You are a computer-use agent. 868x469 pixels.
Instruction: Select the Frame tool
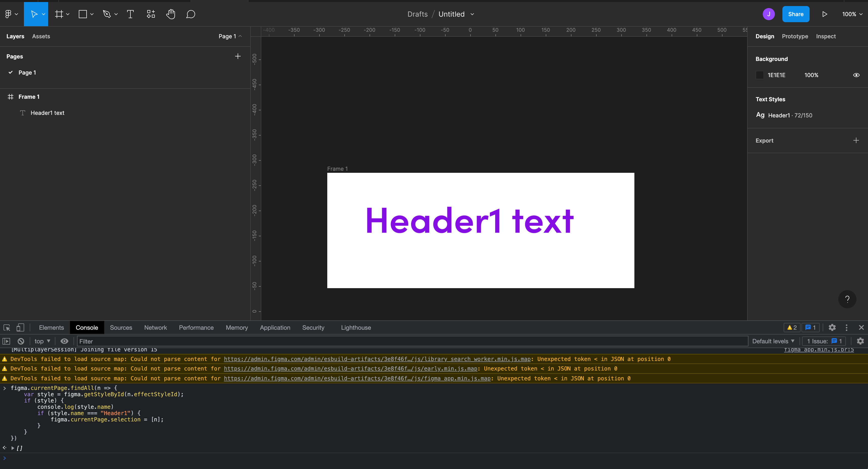tap(59, 14)
